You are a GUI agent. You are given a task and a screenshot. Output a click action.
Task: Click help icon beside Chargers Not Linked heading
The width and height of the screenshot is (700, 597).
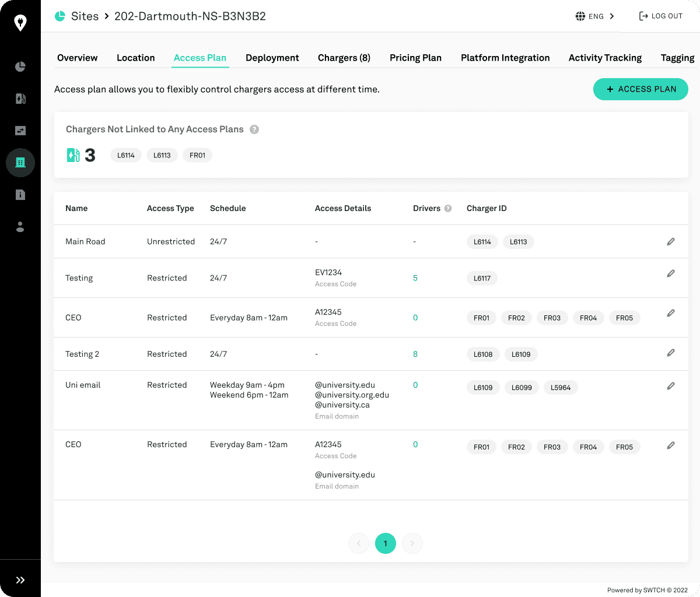[254, 129]
